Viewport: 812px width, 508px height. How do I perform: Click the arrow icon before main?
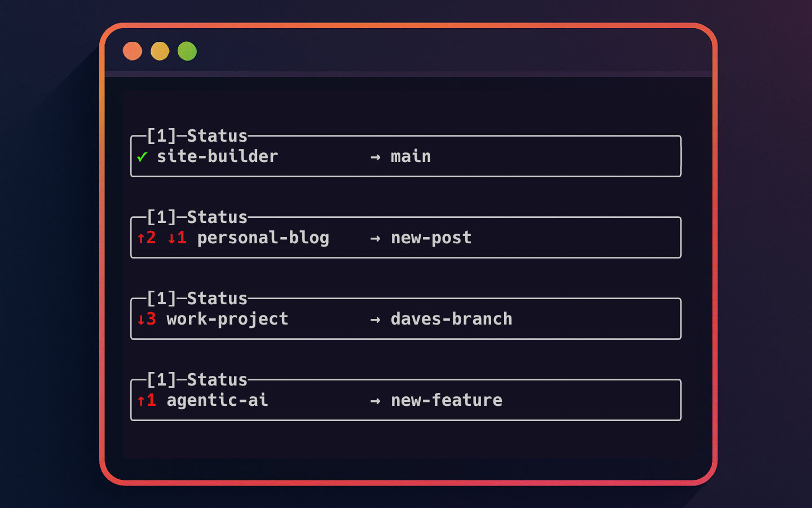(x=375, y=156)
